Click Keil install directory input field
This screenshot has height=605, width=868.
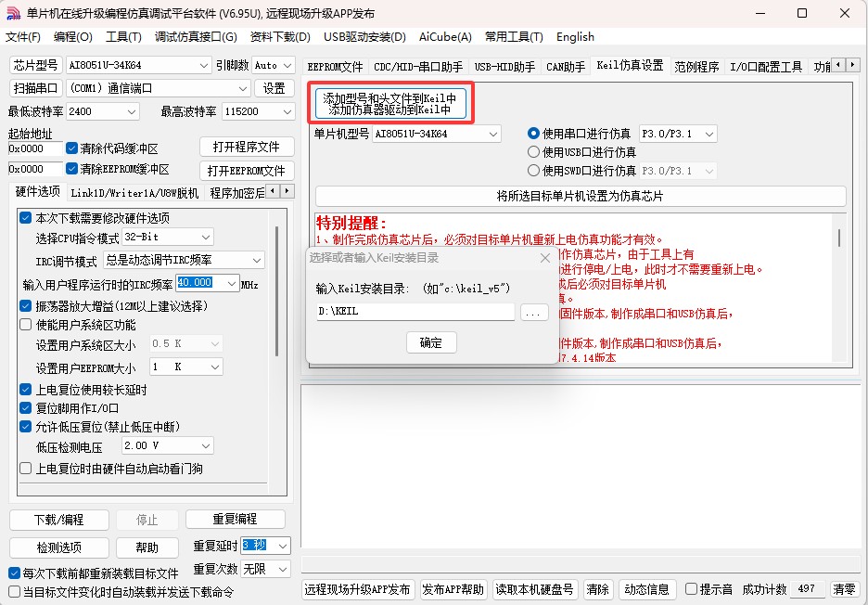click(x=415, y=312)
